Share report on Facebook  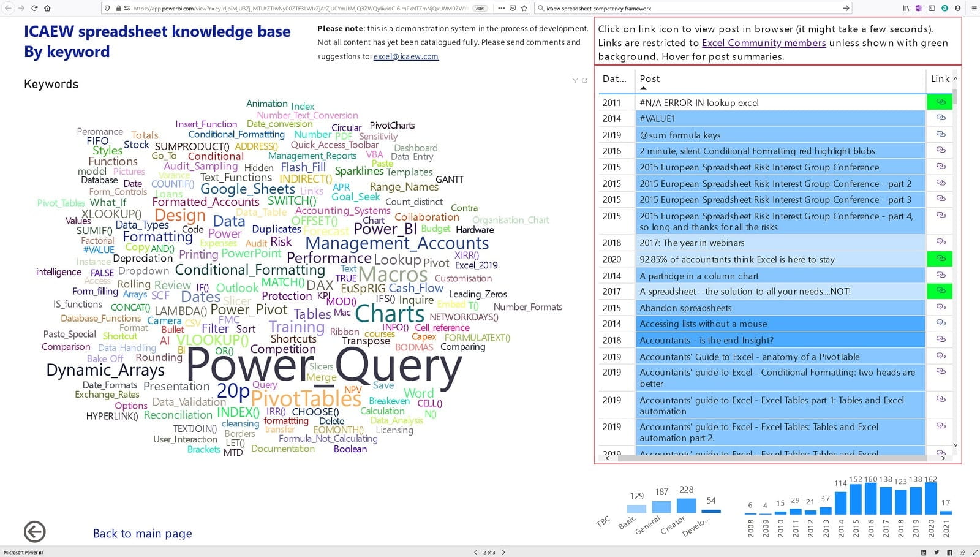(x=949, y=551)
